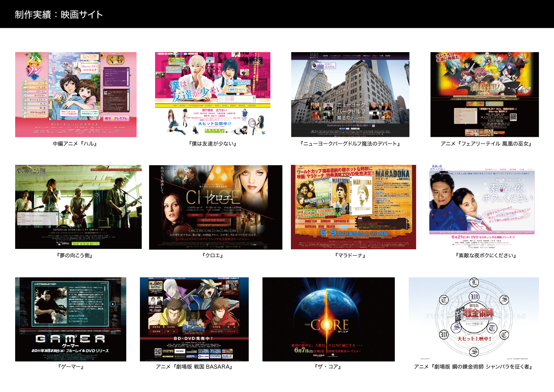This screenshot has height=392, width=554.
Task: Click the CORE title logo on the Earth
Action: 329,325
